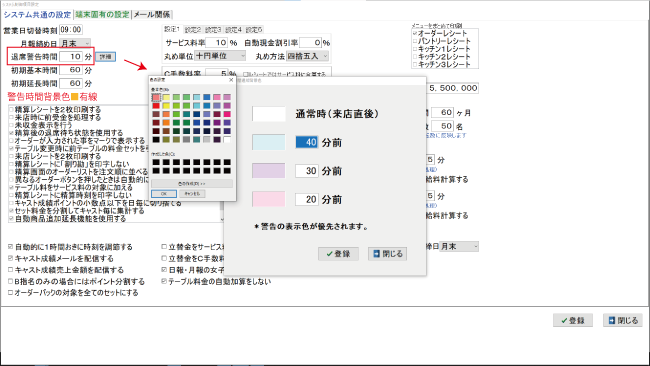Toggle B指名のみの場合にはポイント分割する checkbox
Screen dimensions: 650x366
click(10, 281)
